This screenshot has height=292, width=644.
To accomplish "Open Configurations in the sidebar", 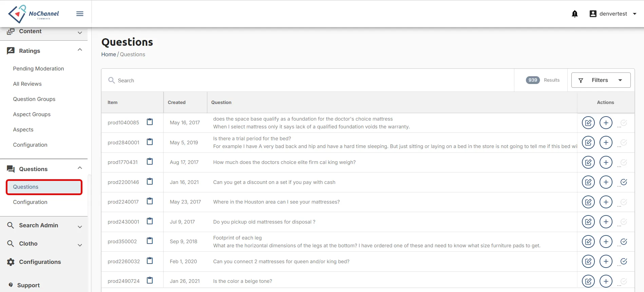I will click(x=40, y=262).
